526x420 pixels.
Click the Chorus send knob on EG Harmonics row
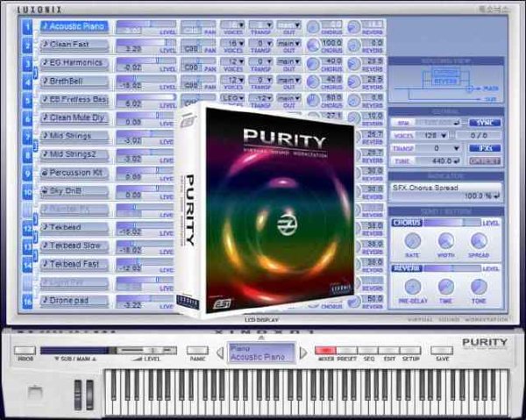(313, 63)
